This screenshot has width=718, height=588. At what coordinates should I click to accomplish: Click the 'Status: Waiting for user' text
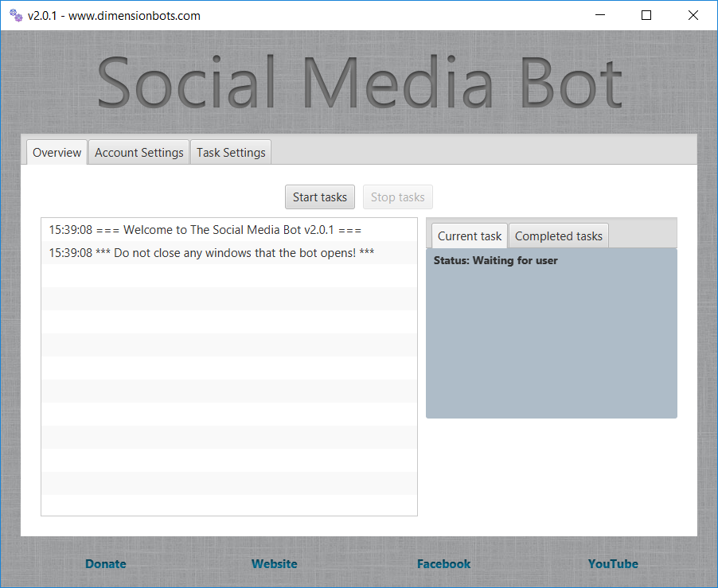point(495,261)
